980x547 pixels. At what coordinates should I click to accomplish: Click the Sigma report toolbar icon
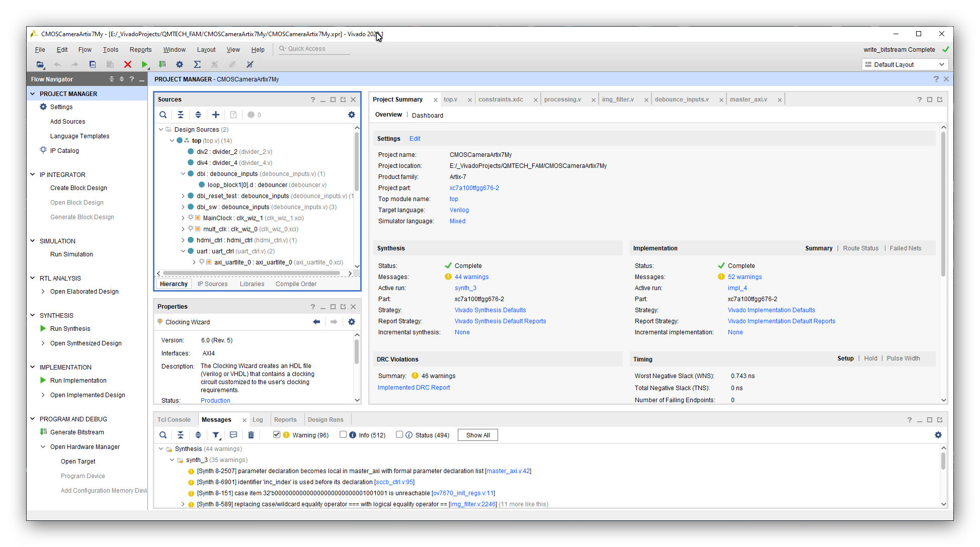point(197,64)
